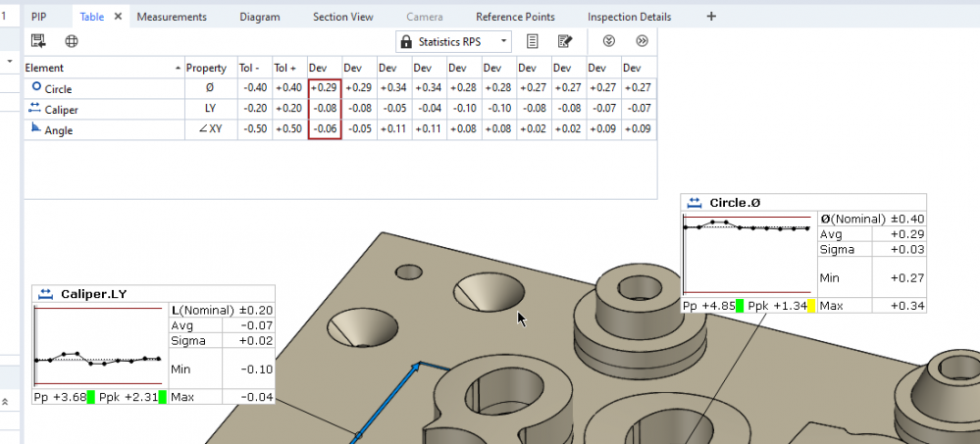Click the double-chevron down icon
Screen dimensions: 980x444
[608, 41]
